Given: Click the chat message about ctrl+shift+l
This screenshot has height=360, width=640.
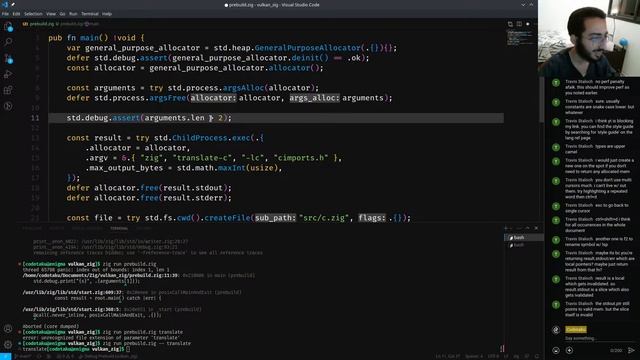Looking at the screenshot, I should (598, 225).
